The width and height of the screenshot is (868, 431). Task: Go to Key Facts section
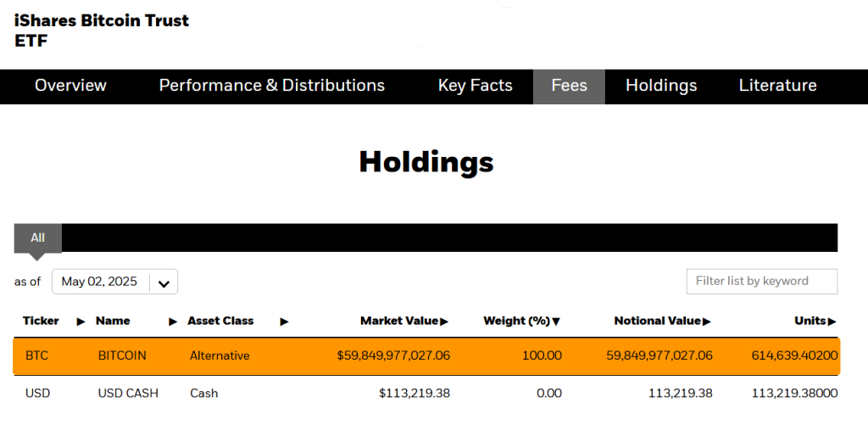475,86
